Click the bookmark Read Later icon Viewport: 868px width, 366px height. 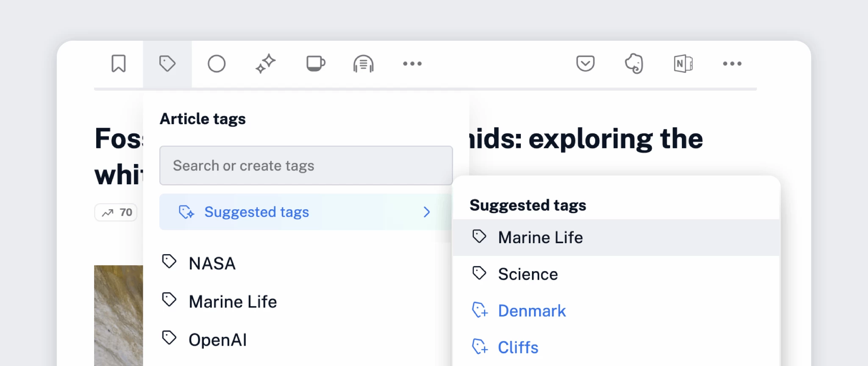coord(119,64)
